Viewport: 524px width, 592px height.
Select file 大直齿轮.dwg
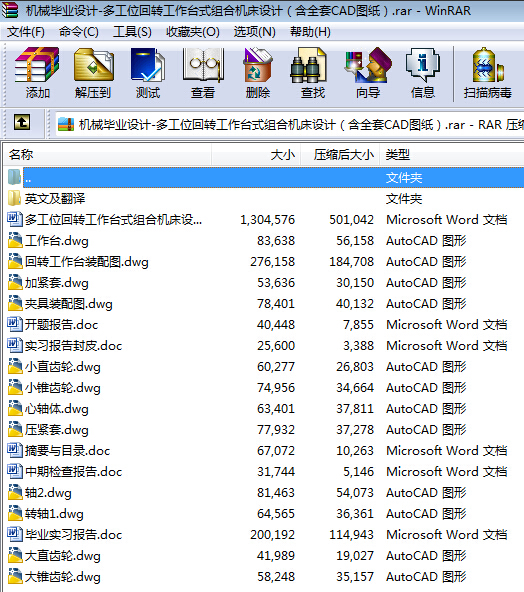coord(63,556)
